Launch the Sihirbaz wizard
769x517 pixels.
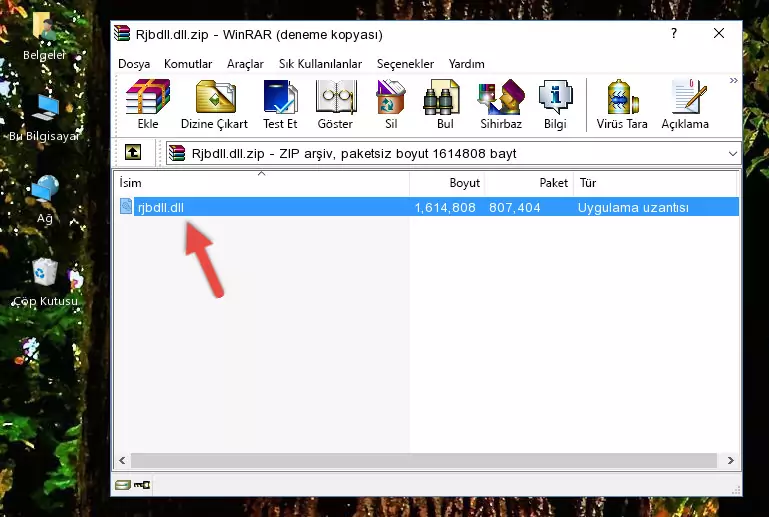pos(501,104)
